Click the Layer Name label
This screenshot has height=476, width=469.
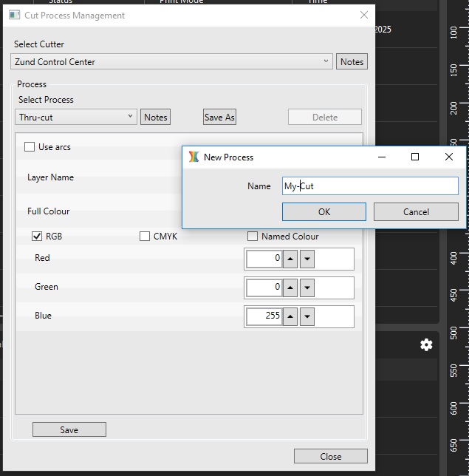pos(50,177)
